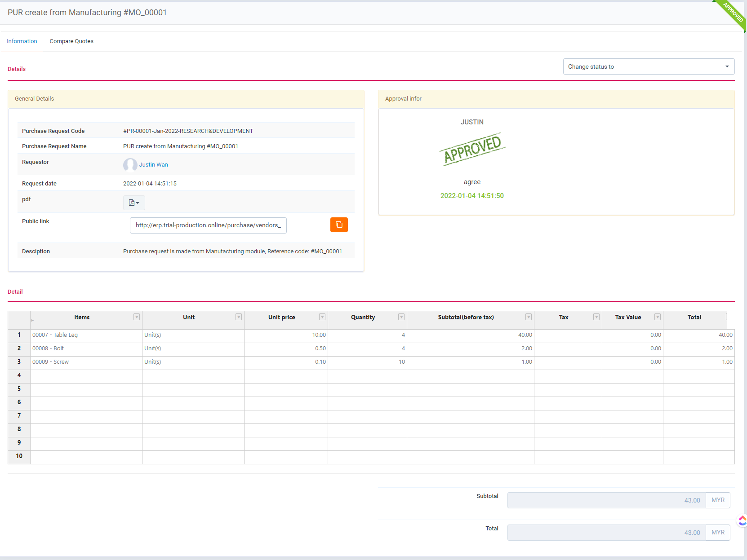
Task: Click Justin Wan's avatar picture
Action: (130, 165)
